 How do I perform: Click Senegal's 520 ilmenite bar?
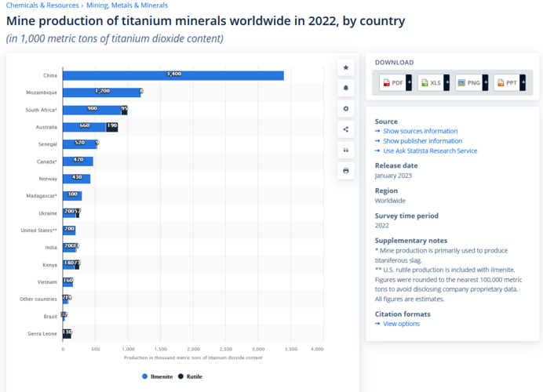pyautogui.click(x=80, y=144)
